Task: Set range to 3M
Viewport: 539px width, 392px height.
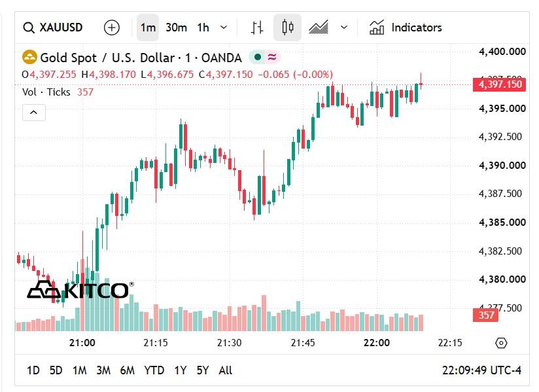Action: click(103, 370)
